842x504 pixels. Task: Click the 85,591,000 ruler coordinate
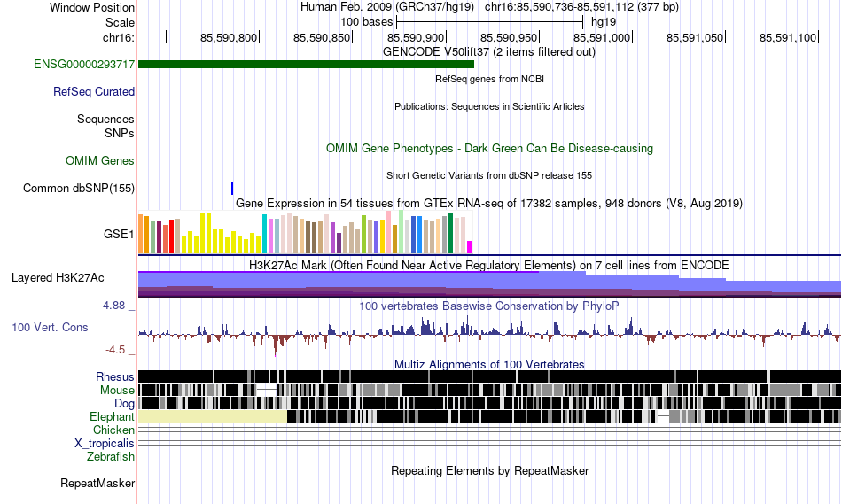[x=602, y=37]
